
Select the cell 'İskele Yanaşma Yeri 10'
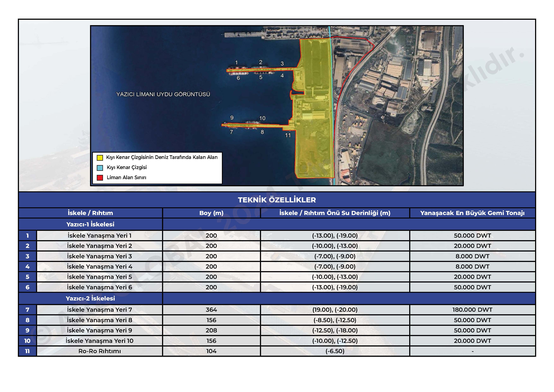(x=100, y=341)
